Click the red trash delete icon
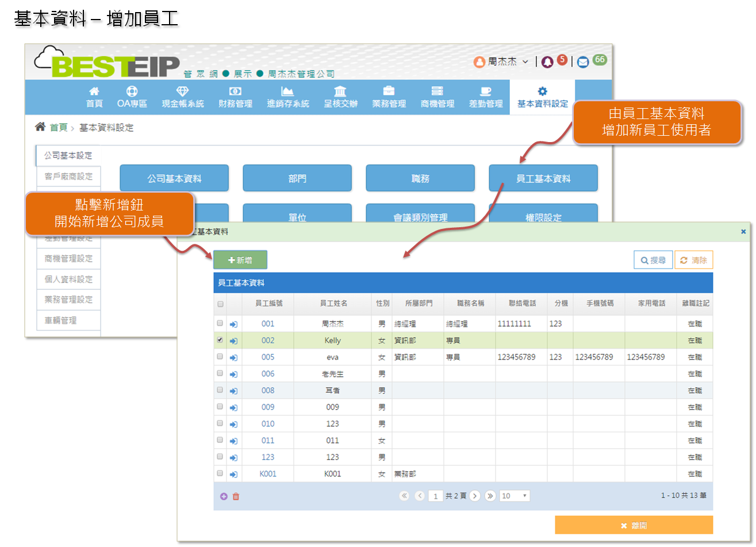This screenshot has height=547, width=756. pos(236,496)
